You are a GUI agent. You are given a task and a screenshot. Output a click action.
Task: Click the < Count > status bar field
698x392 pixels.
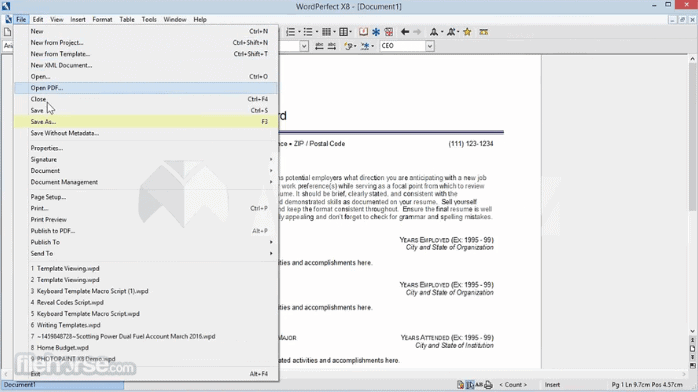(x=513, y=385)
